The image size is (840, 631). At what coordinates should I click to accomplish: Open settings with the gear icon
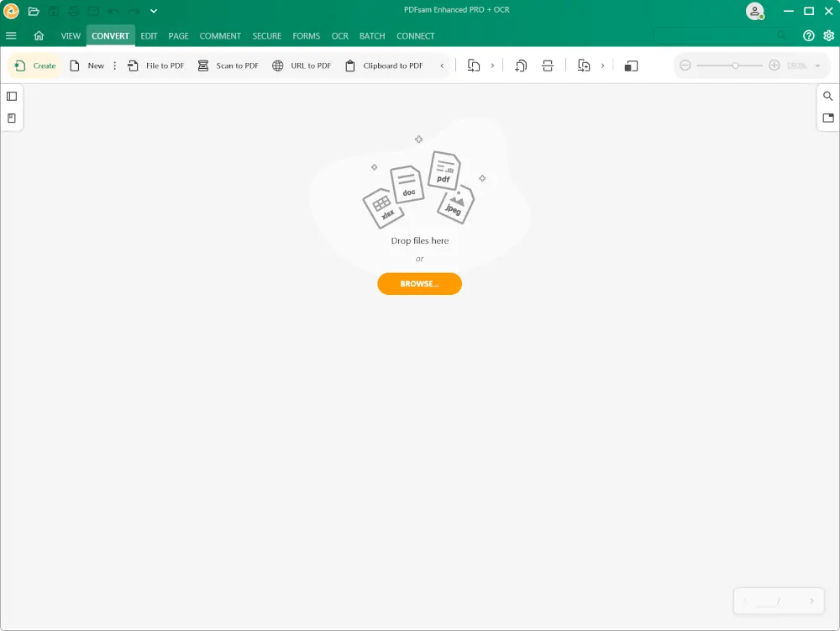829,36
